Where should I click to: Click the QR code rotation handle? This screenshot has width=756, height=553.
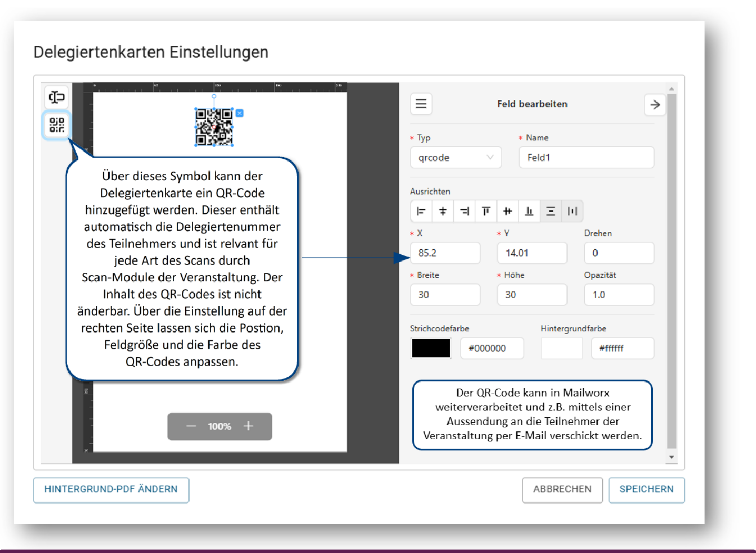[x=214, y=97]
